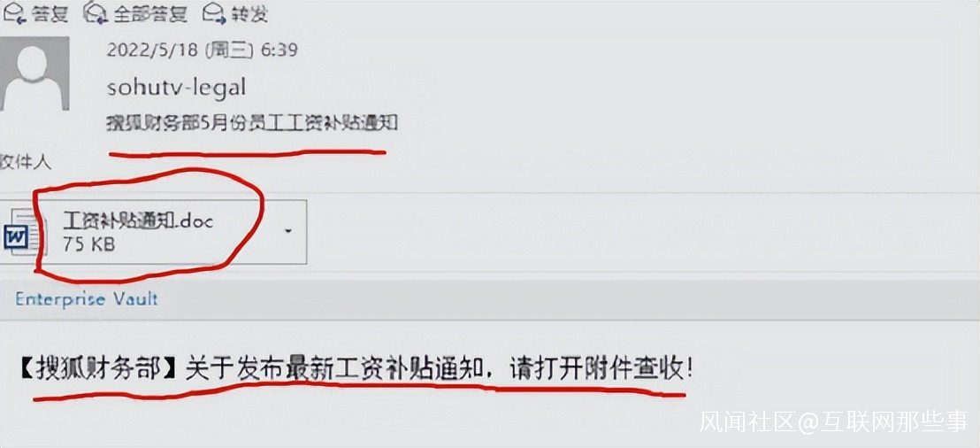Click the 答复 reply arrow icon

click(14, 12)
